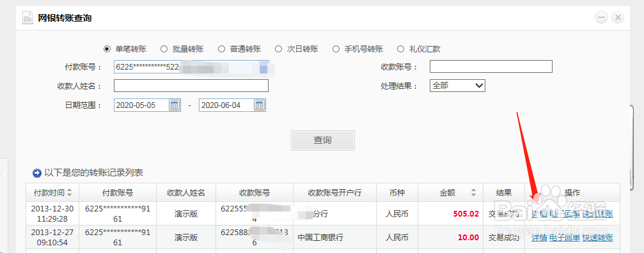Screen dimensions: 644x253
Task: Open 详情 link for the 10.00 transaction
Action: click(x=539, y=238)
